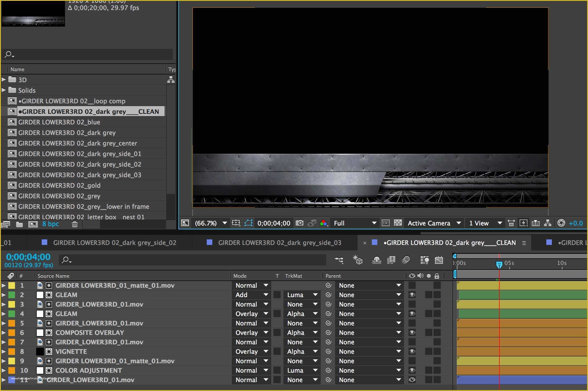588x391 pixels.
Task: Open the Graph Editor icon
Action: pyautogui.click(x=439, y=260)
